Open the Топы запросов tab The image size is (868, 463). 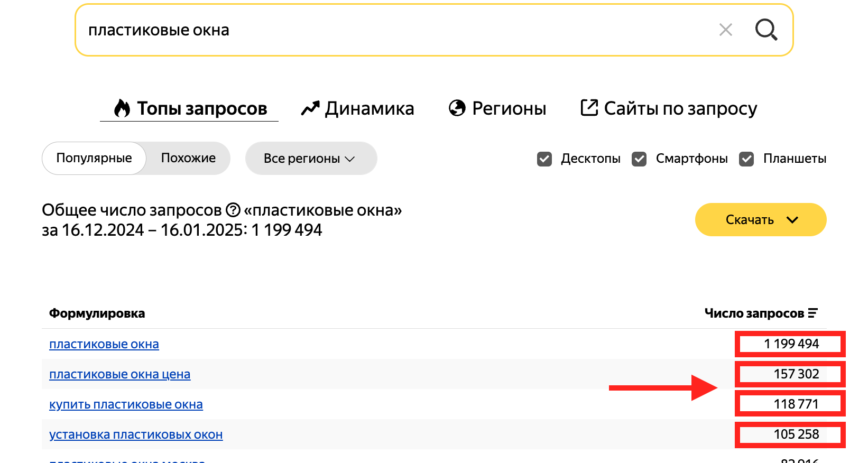[189, 108]
